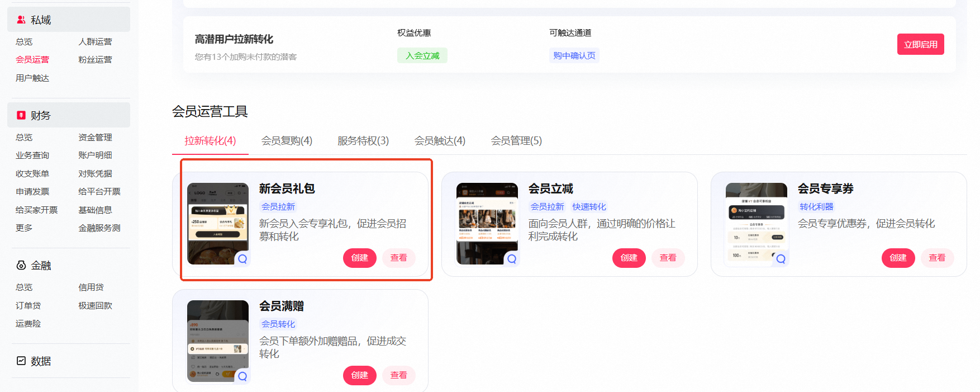The width and height of the screenshot is (980, 392).
Task: Zoom the 新会员礼包 preview magnifier icon
Action: click(242, 259)
